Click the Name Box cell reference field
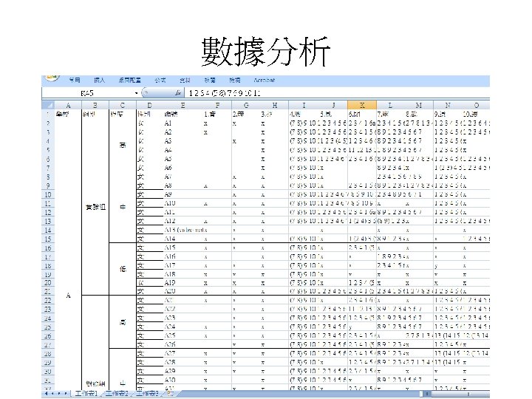This screenshot has width=532, height=399. [x=87, y=93]
